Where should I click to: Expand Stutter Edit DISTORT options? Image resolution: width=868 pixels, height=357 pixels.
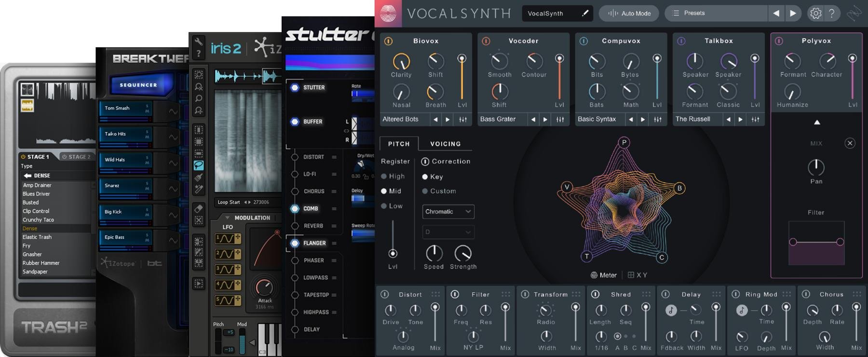tap(334, 157)
